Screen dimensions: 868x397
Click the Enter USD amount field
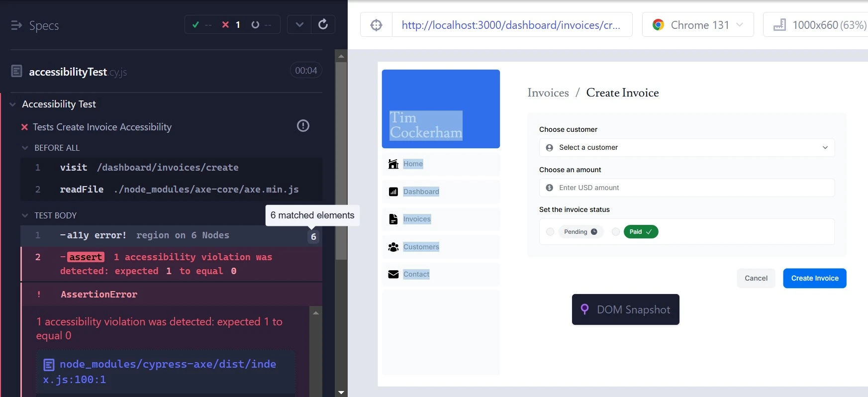(686, 188)
